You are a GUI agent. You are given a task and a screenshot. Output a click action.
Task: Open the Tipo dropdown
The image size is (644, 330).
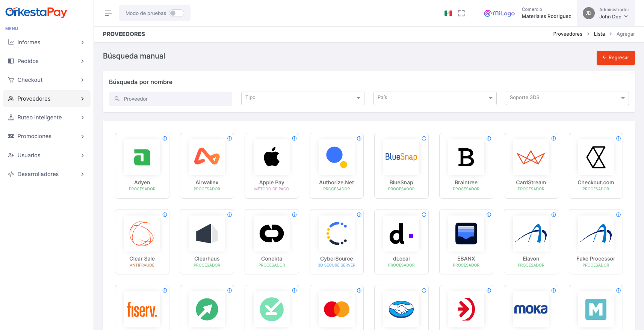point(303,98)
